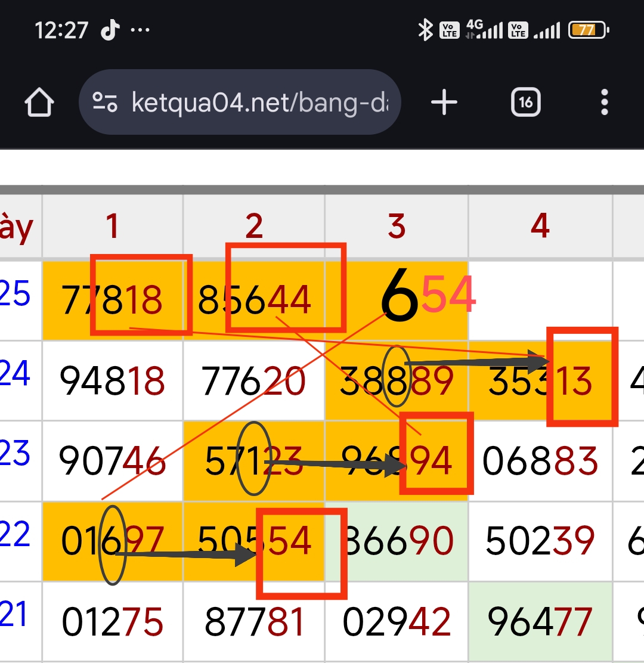Select column header 3

click(x=397, y=226)
